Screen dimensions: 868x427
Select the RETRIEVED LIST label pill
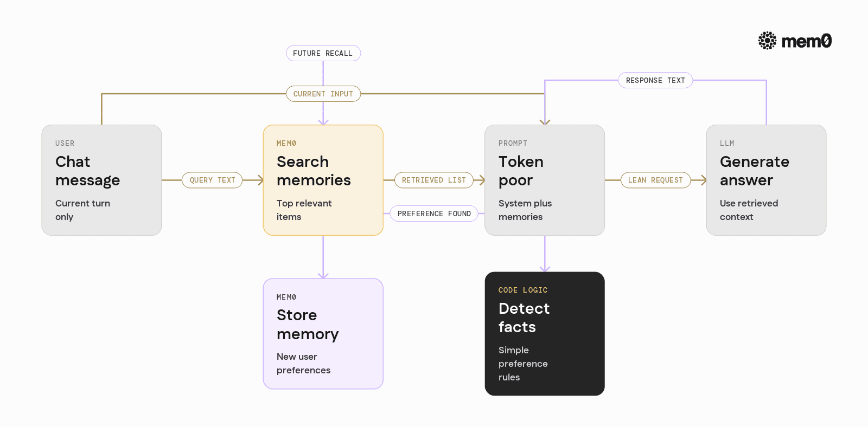point(434,180)
